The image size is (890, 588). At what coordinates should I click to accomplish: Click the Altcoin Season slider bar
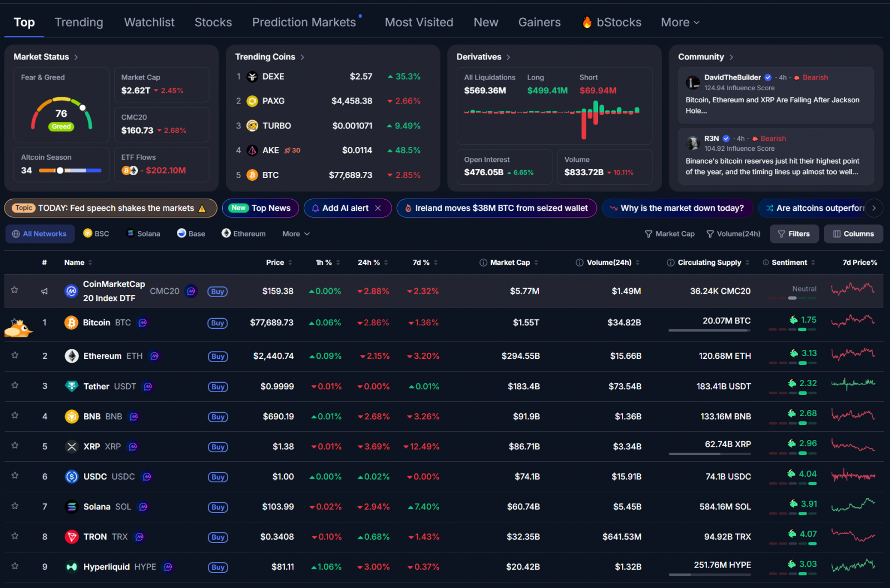point(70,171)
